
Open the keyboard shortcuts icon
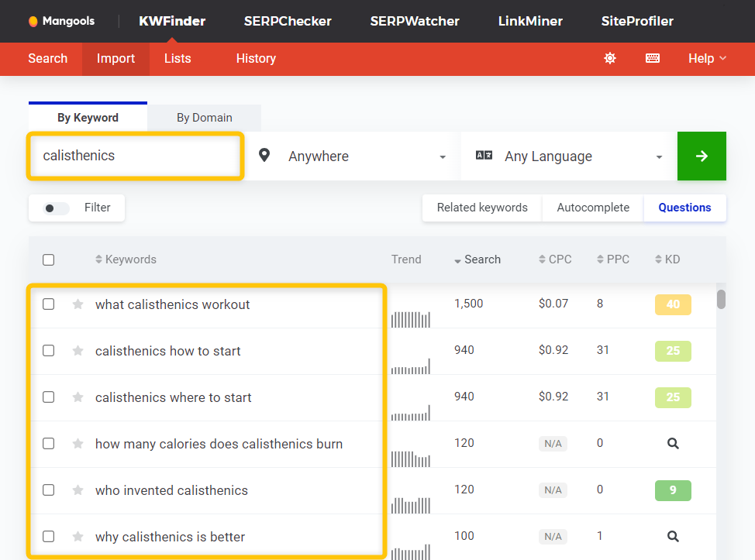click(x=653, y=58)
